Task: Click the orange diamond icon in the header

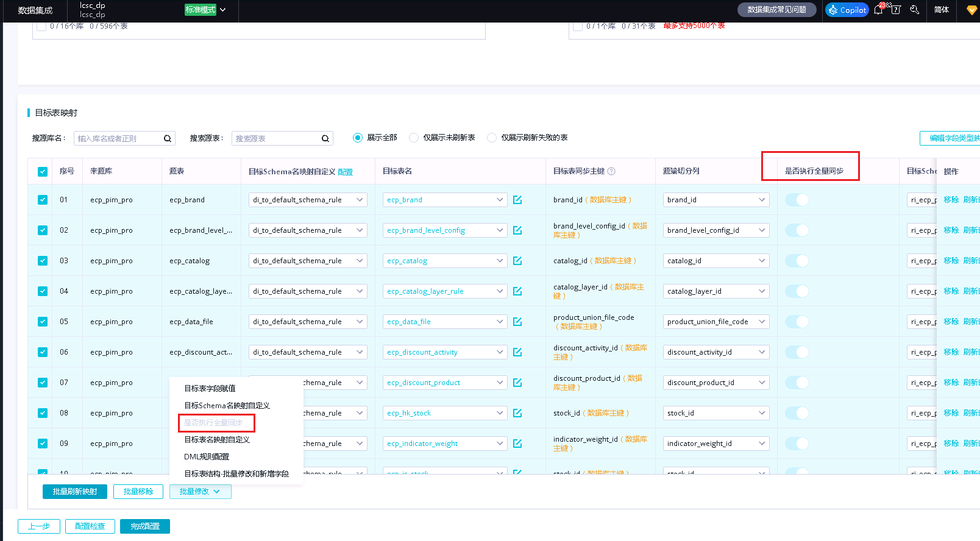Action: coord(971,10)
